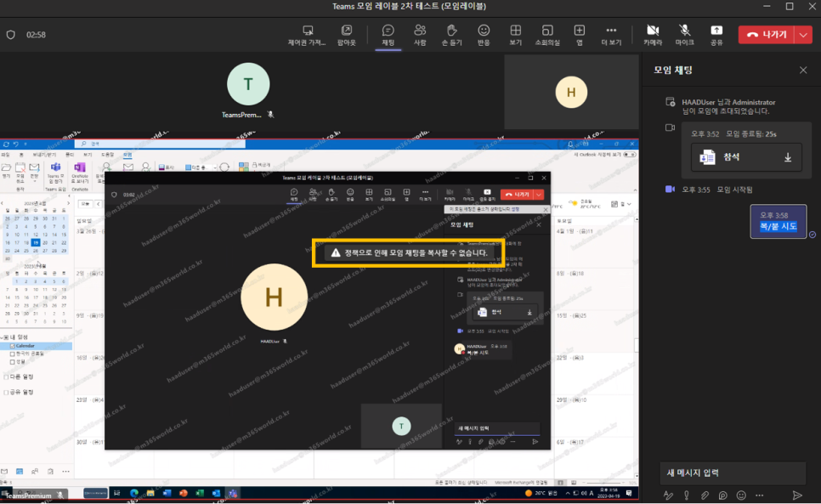Raise hand with 손 들기
The height and width of the screenshot is (504, 821).
[452, 35]
